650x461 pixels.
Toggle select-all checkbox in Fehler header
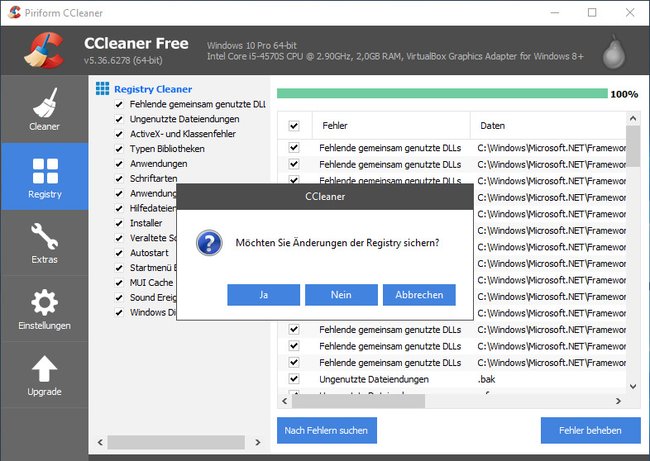(x=294, y=126)
